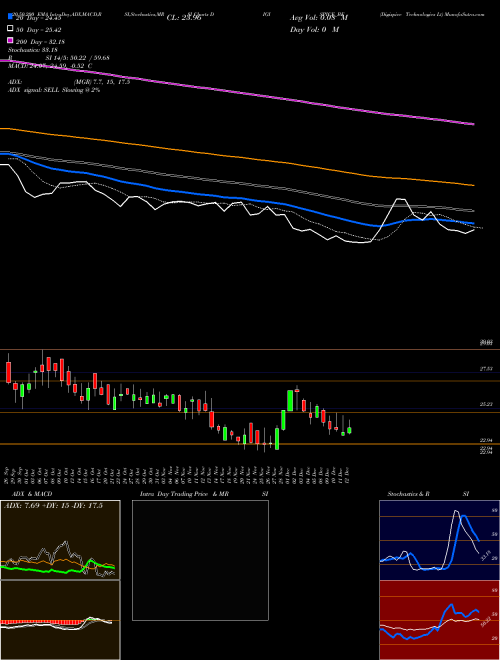Click the Day Vol: 0 M label

tap(314, 29)
